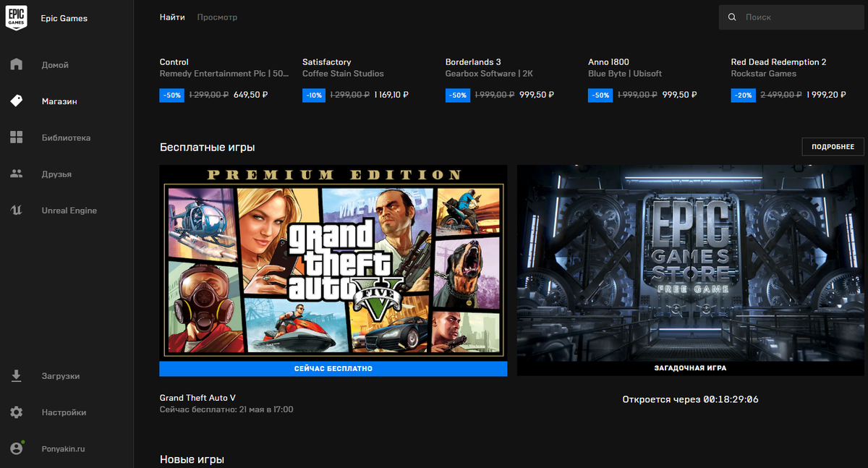The image size is (868, 468).
Task: Open the Библиотека sidebar item
Action: 66,138
